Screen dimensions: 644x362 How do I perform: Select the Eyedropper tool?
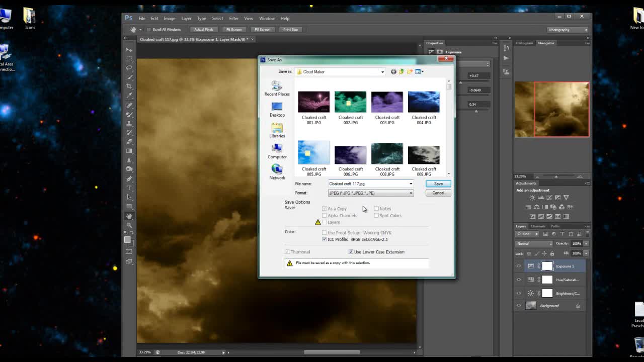pyautogui.click(x=129, y=95)
